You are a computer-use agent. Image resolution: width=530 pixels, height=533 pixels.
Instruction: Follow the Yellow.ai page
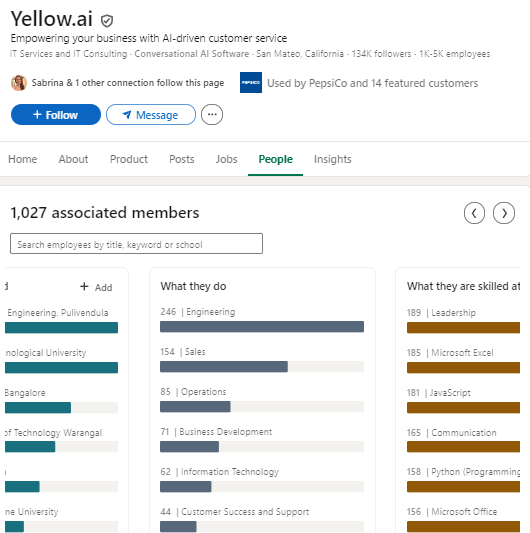[x=56, y=115]
